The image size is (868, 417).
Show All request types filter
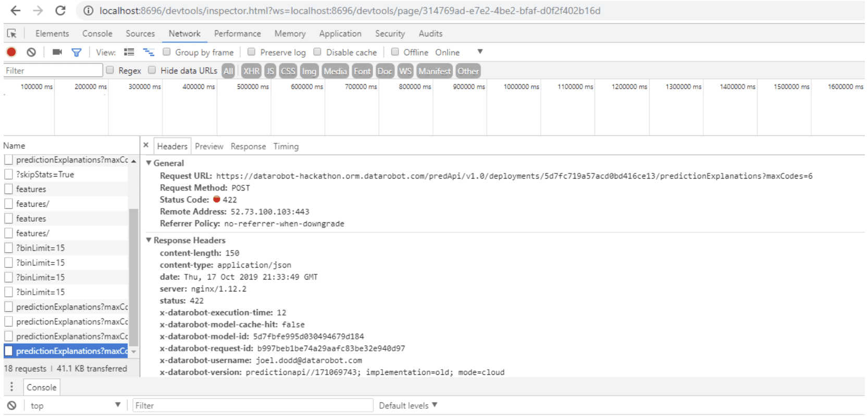[228, 71]
